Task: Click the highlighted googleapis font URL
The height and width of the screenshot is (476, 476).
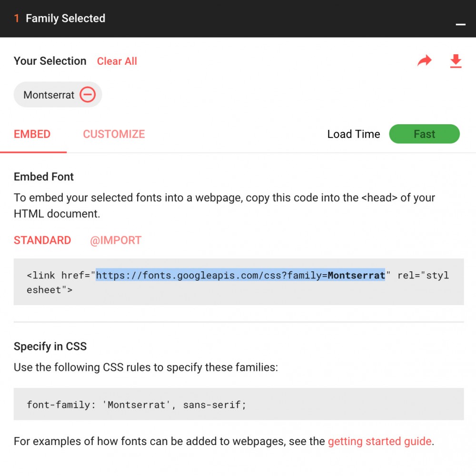Action: click(240, 275)
